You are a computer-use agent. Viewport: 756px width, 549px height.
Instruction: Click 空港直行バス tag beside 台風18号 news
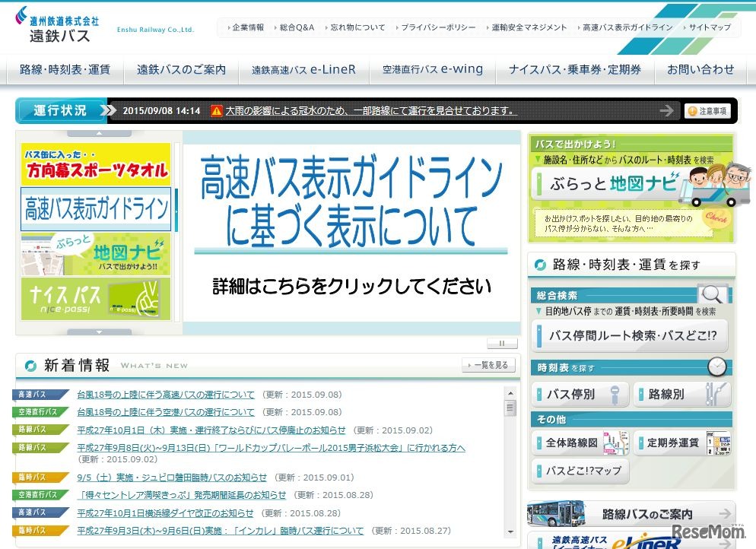[40, 412]
